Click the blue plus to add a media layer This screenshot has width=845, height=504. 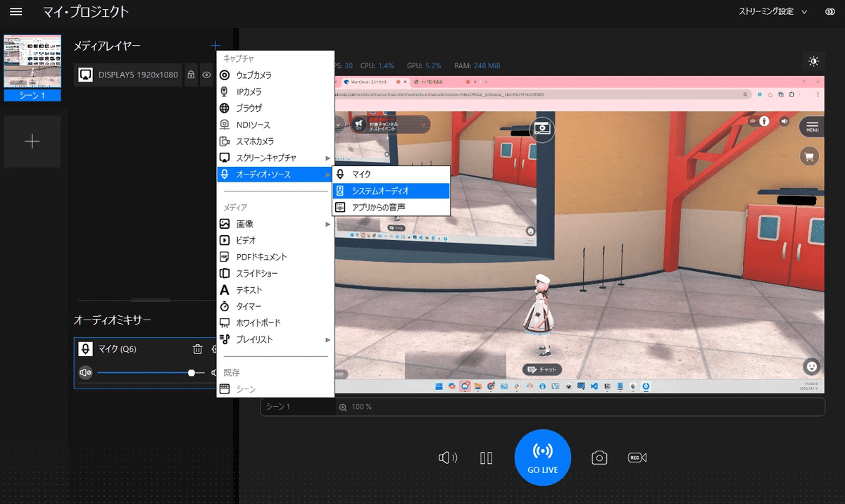pyautogui.click(x=216, y=46)
